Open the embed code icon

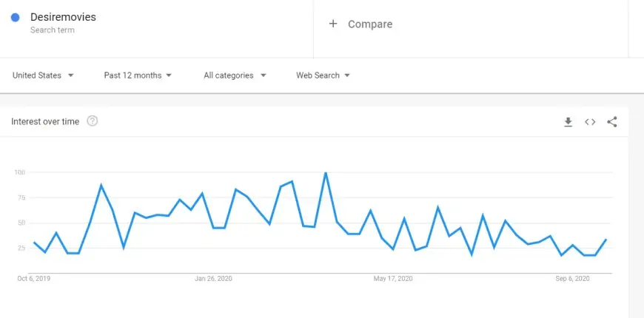pyautogui.click(x=590, y=122)
